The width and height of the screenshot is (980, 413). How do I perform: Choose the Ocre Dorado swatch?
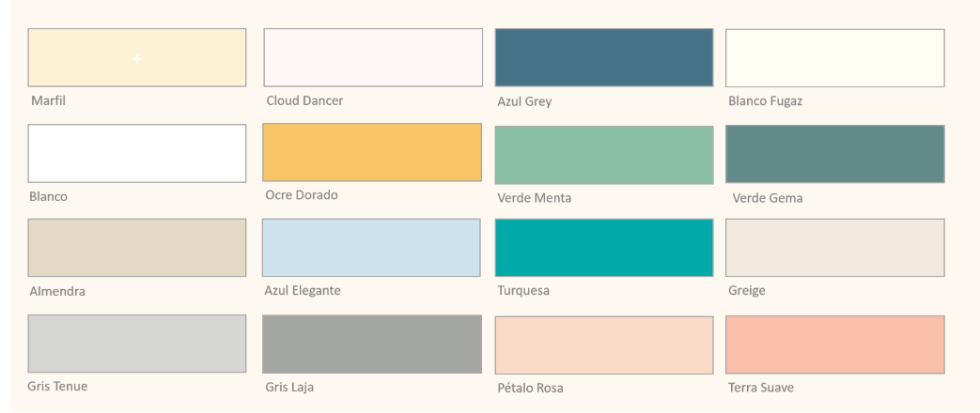[x=372, y=152]
